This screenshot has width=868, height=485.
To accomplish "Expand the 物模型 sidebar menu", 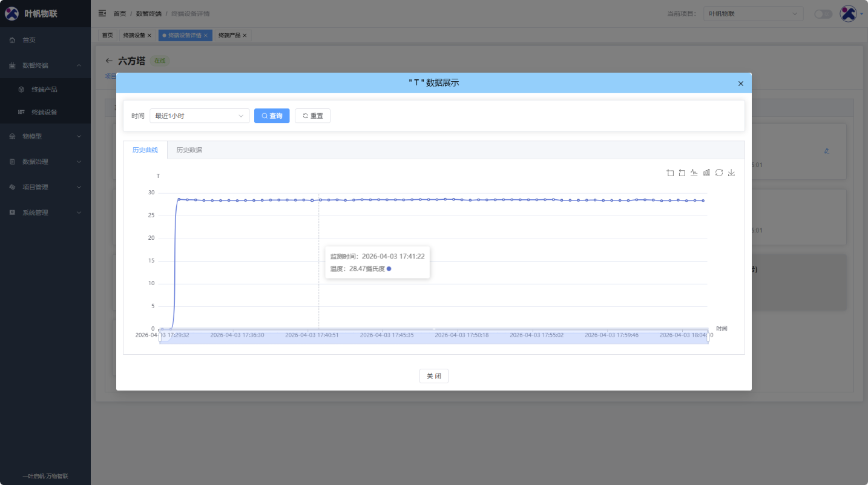I will [45, 136].
